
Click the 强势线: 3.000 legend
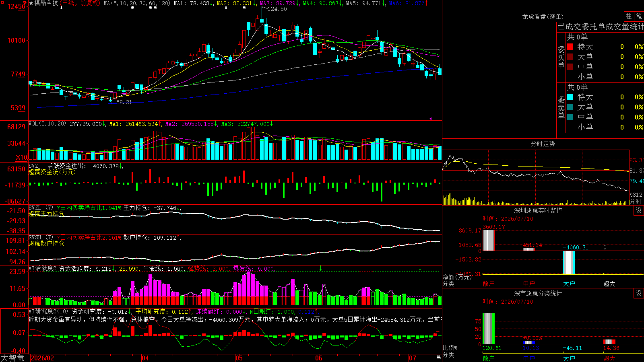pos(209,269)
